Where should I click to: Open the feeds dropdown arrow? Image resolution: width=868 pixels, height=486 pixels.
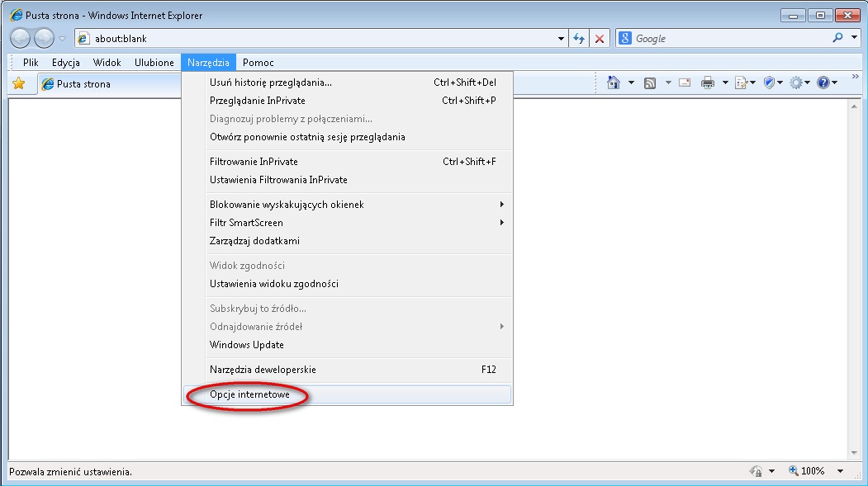(x=667, y=83)
